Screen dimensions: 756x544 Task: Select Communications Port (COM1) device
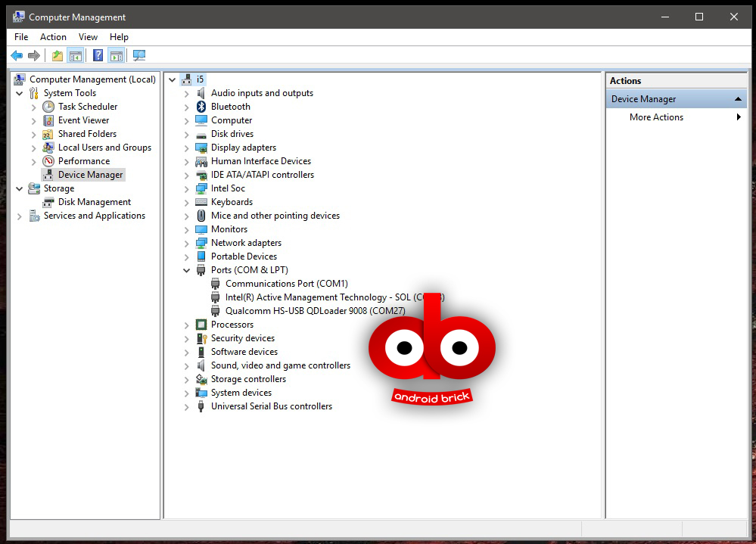[x=286, y=284]
